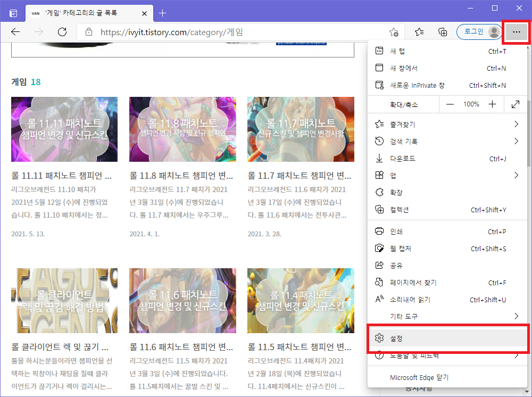Image resolution: width=532 pixels, height=397 pixels.
Task: Click the date text 2021. 3. 28.
Action: pos(264,234)
